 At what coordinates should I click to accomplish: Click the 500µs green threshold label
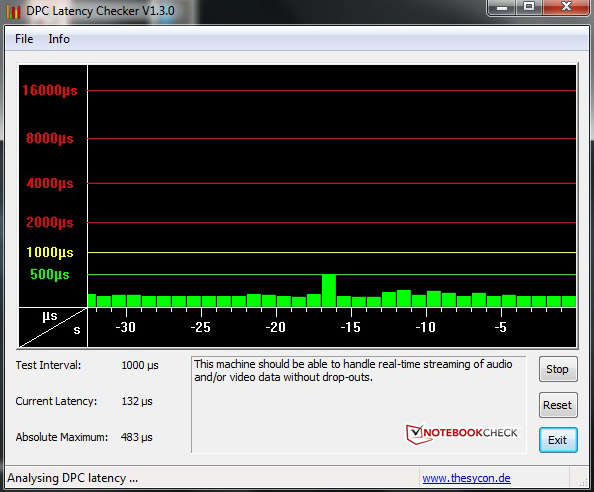click(50, 275)
